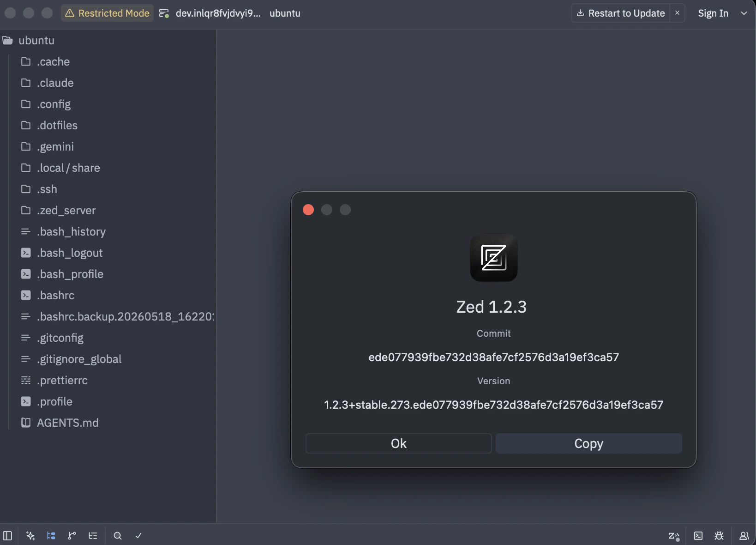Open the .bash_history file
Image resolution: width=756 pixels, height=545 pixels.
tap(108, 231)
